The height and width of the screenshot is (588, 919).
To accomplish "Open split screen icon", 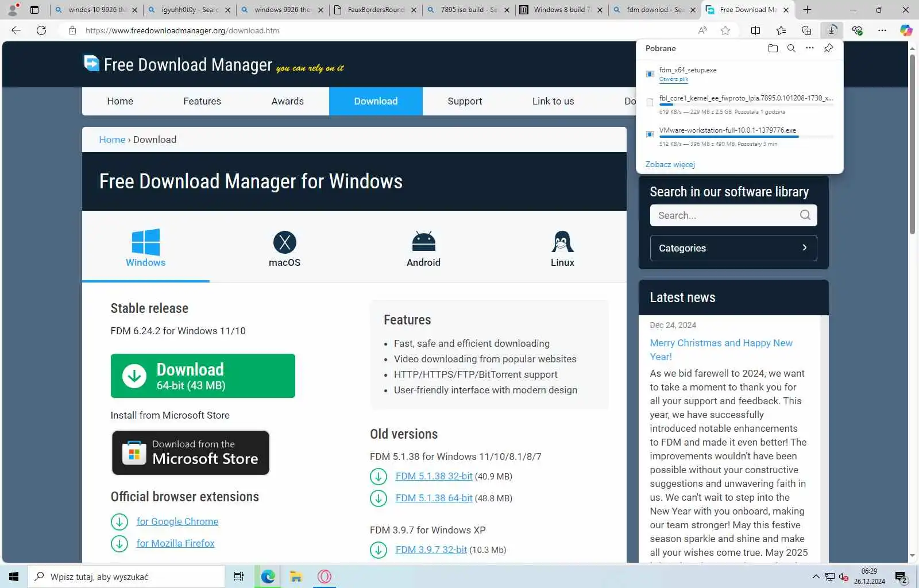I will click(756, 30).
